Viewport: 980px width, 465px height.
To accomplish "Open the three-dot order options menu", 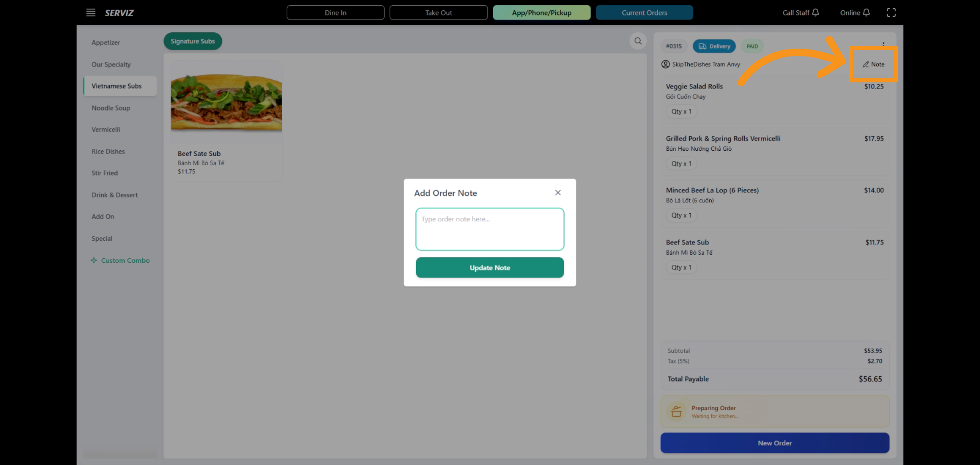I will pyautogui.click(x=883, y=44).
